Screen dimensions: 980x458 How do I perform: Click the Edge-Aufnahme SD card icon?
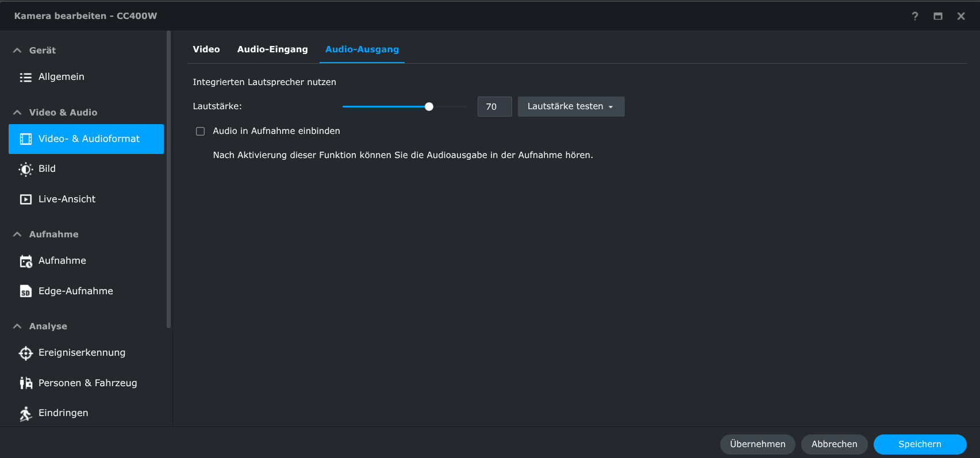(26, 291)
